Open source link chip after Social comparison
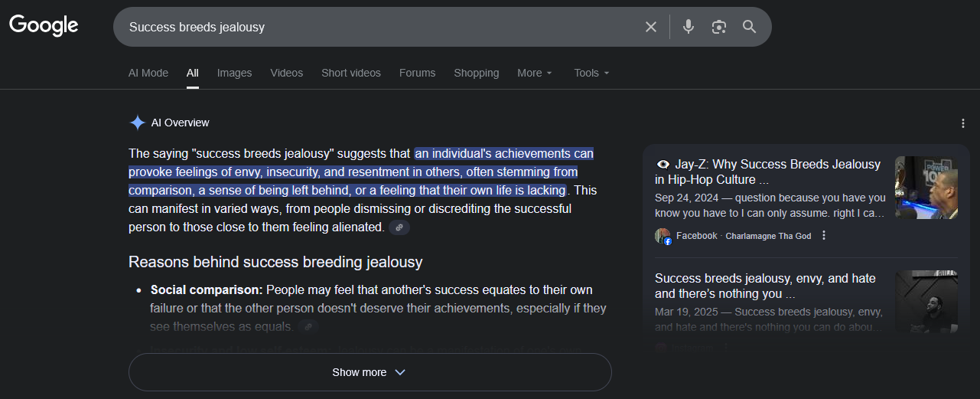 coord(308,327)
